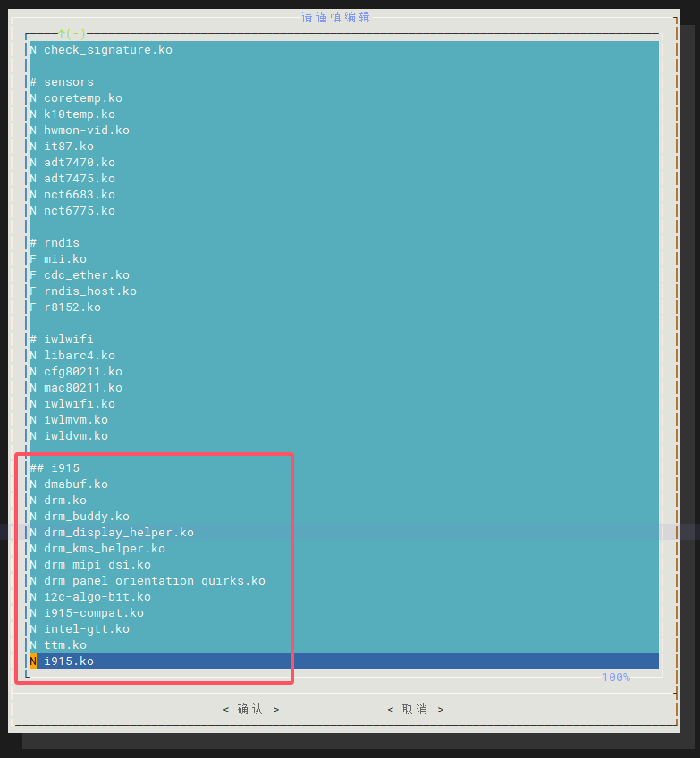This screenshot has width=700, height=758.
Task: Place cursor on drm_display_helper.ko
Action: (x=118, y=532)
